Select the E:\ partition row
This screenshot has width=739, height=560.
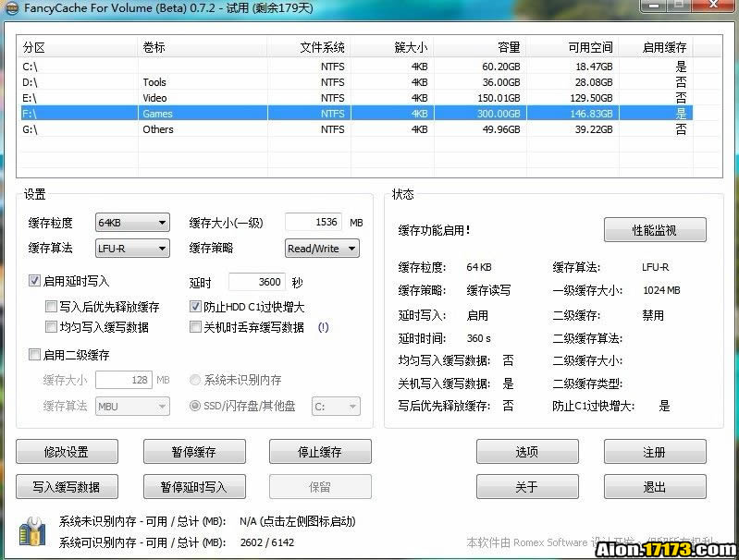click(x=355, y=98)
